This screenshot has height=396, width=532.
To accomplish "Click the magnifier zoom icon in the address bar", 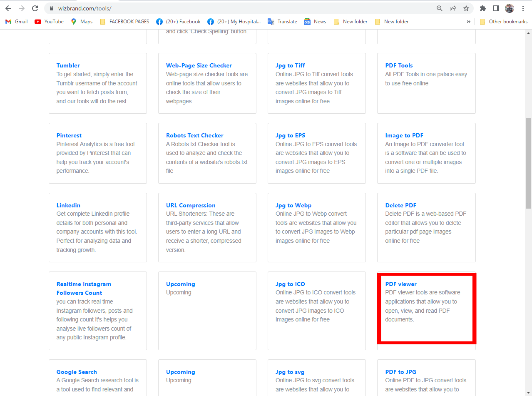I will (439, 8).
